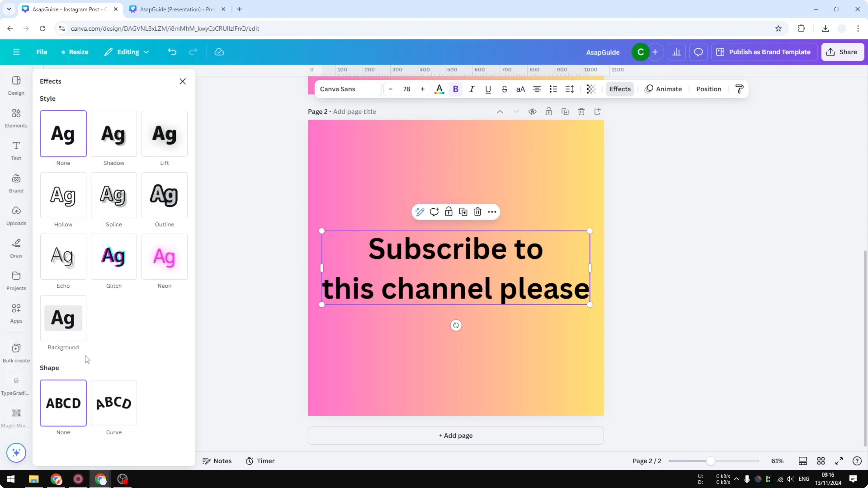Duplicate the selected text element
The image size is (868, 488).
[463, 212]
